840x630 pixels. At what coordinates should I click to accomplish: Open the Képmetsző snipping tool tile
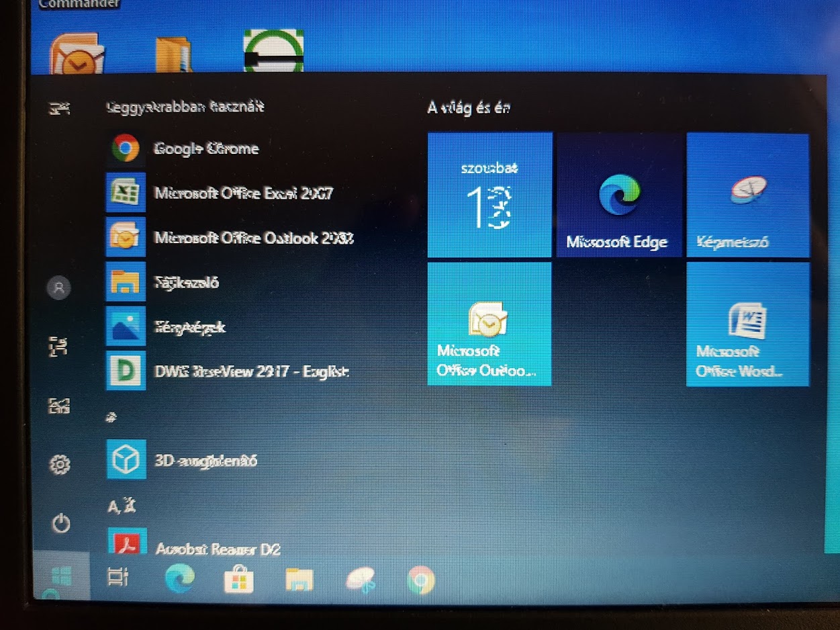[x=748, y=195]
